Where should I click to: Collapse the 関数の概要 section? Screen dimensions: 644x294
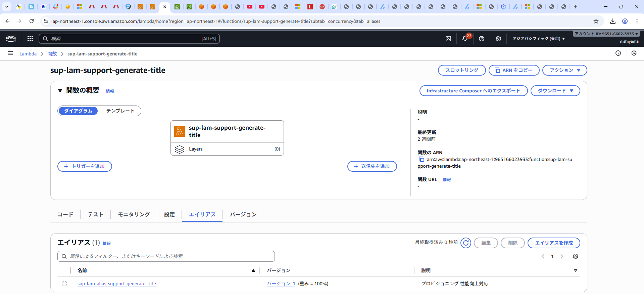point(60,91)
